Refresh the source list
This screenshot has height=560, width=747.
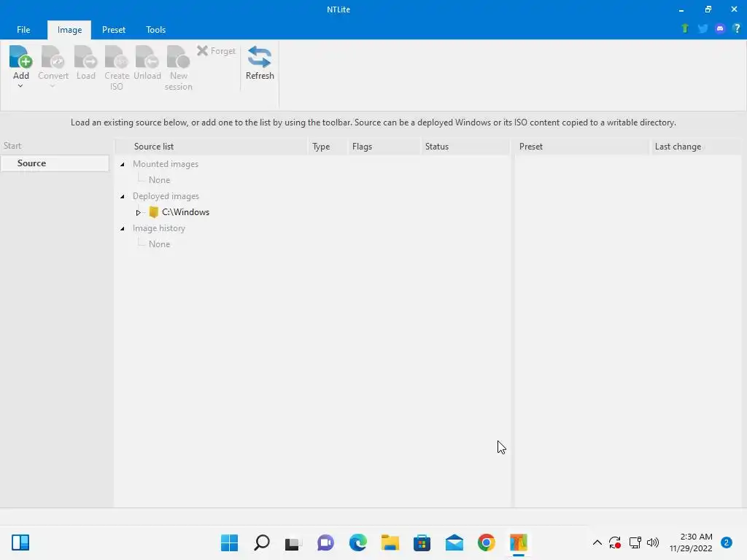click(260, 63)
